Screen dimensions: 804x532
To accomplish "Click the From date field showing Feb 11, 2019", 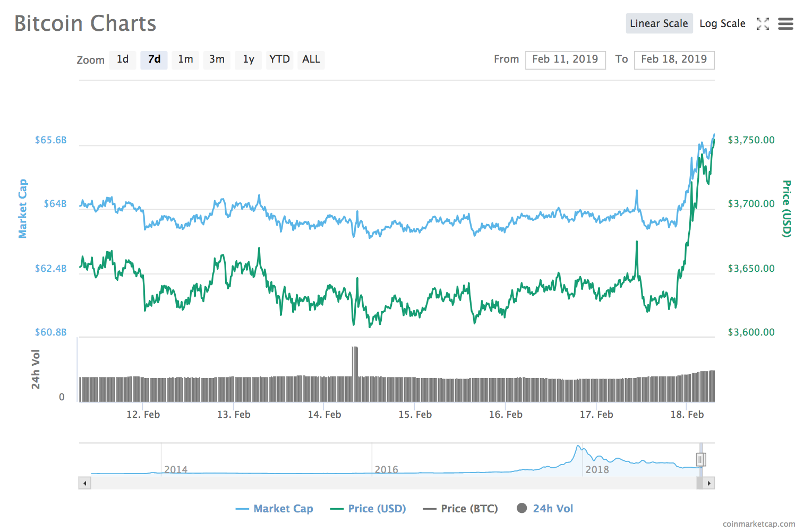I will [565, 59].
